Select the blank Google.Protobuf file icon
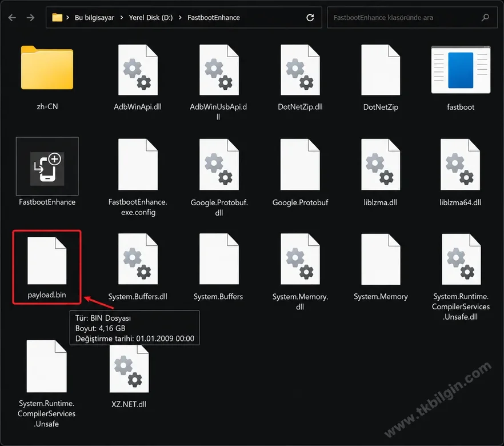Viewport: 504px width, 446px height. [300, 164]
